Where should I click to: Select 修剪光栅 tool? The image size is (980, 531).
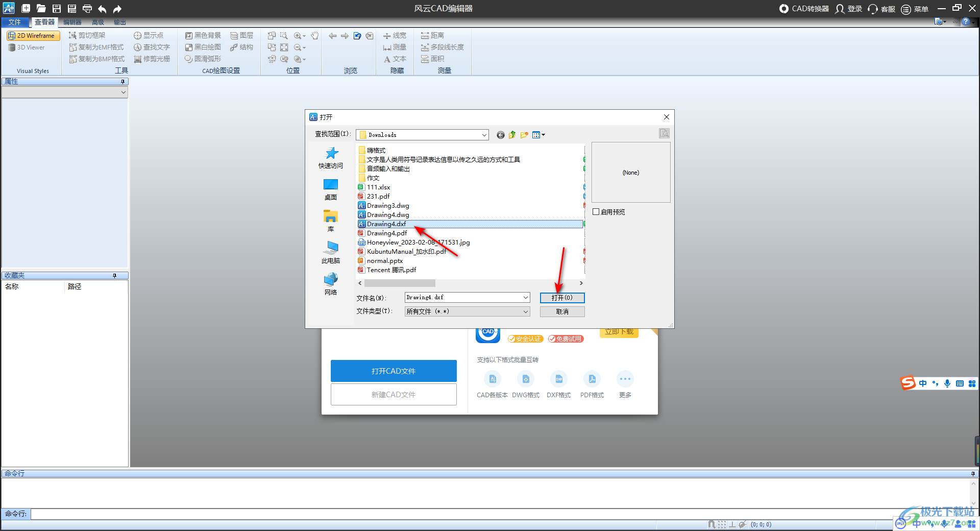[x=152, y=59]
